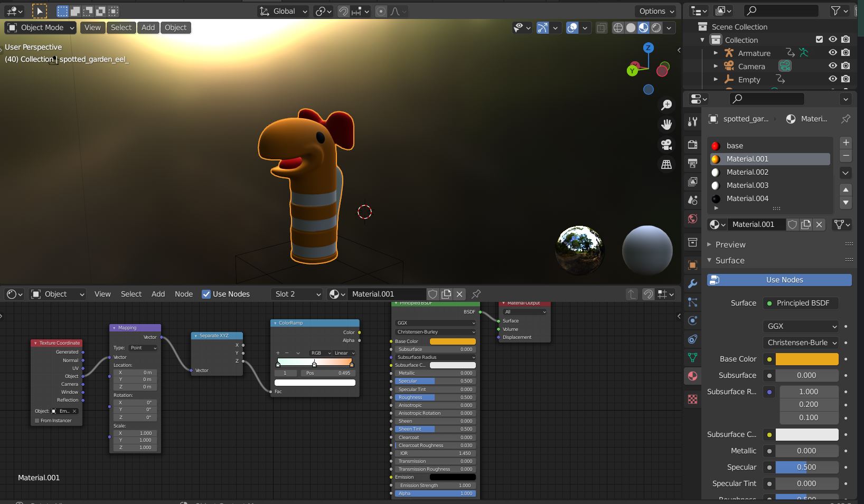The height and width of the screenshot is (504, 864).
Task: Click the blue Use Nodes button
Action: tap(780, 280)
